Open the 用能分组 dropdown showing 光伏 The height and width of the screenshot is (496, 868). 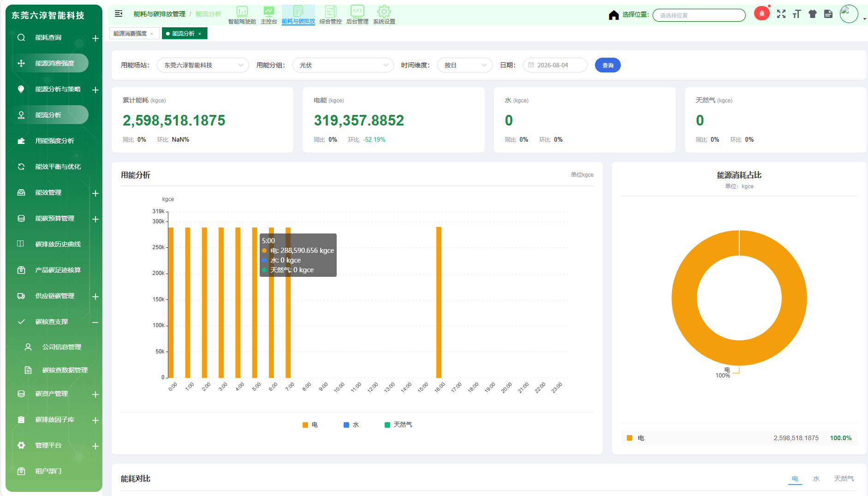coord(343,65)
